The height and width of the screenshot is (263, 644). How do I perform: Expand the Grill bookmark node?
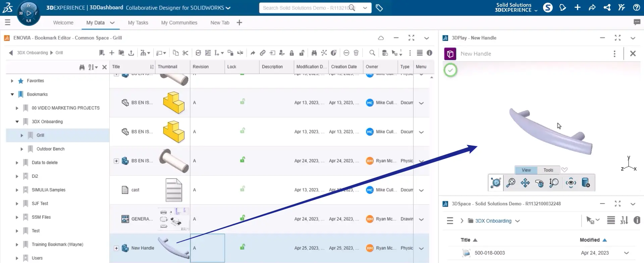pos(22,136)
